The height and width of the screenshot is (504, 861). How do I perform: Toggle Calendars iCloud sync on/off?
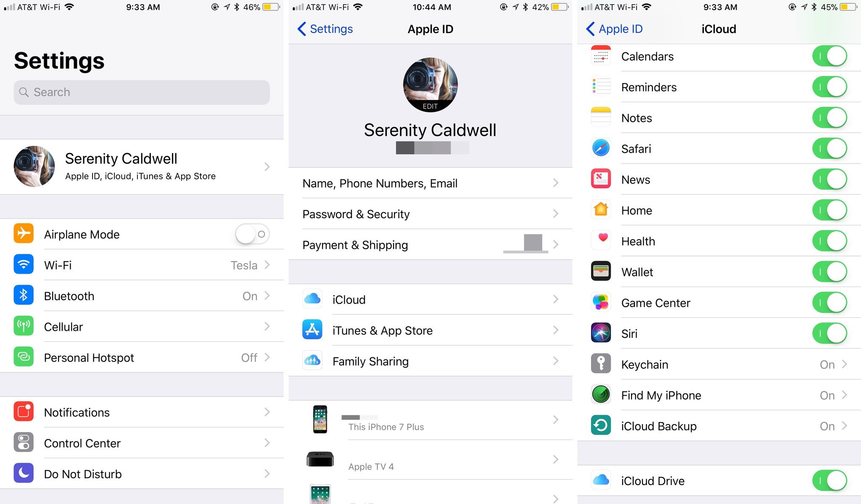(829, 56)
